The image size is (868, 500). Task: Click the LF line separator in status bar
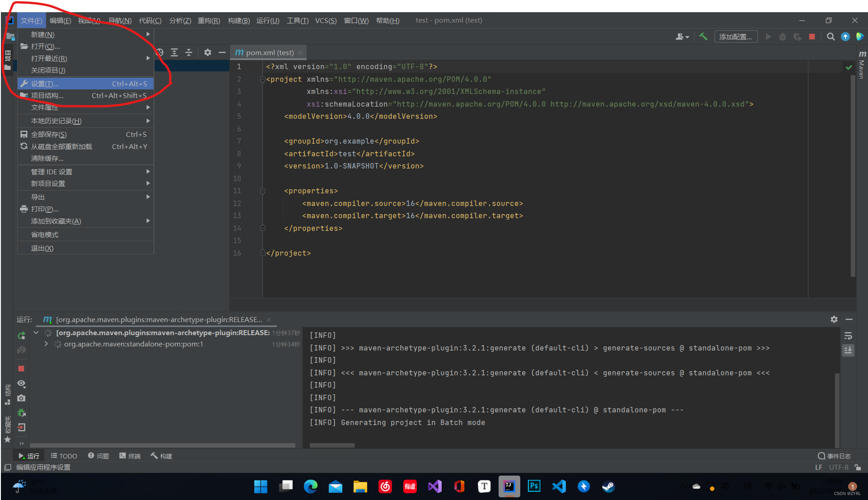pyautogui.click(x=819, y=467)
